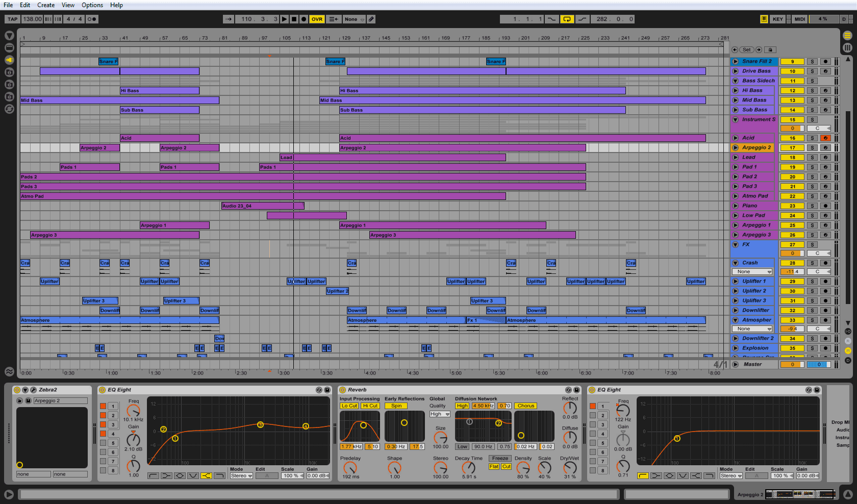The height and width of the screenshot is (504, 857).
Task: Collapse the Instrument S group with its triangle
Action: pyautogui.click(x=735, y=119)
